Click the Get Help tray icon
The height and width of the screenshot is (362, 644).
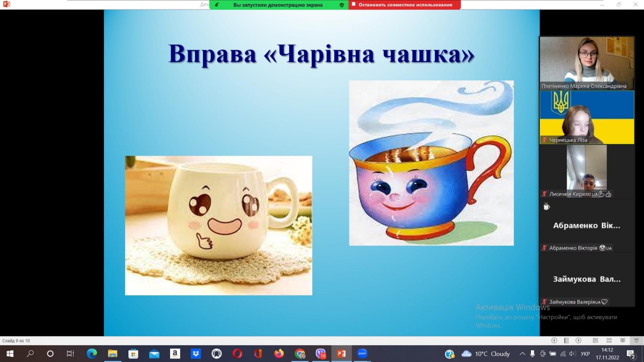pyautogui.click(x=450, y=354)
